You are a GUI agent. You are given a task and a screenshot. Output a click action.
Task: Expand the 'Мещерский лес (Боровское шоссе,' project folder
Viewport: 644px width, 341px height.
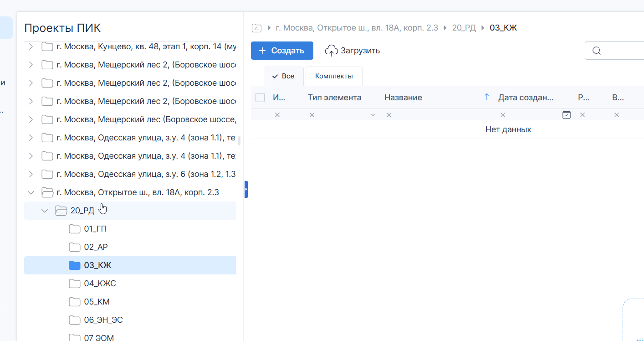pyautogui.click(x=31, y=119)
